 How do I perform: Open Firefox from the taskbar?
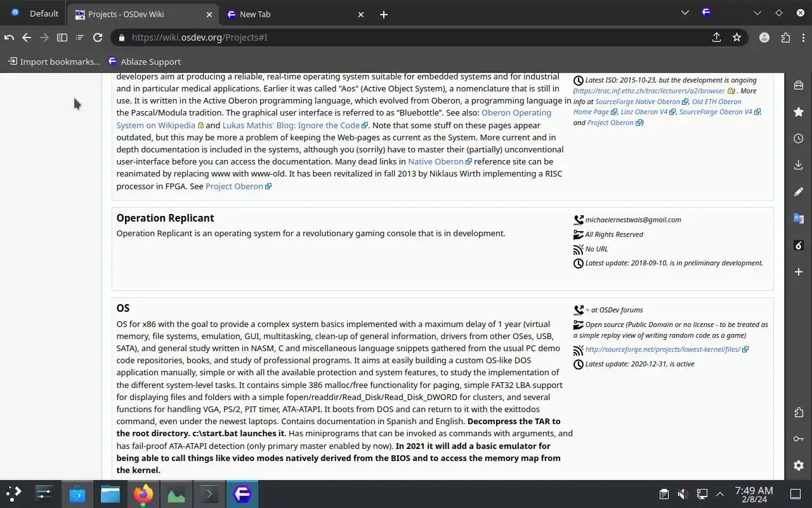click(143, 493)
